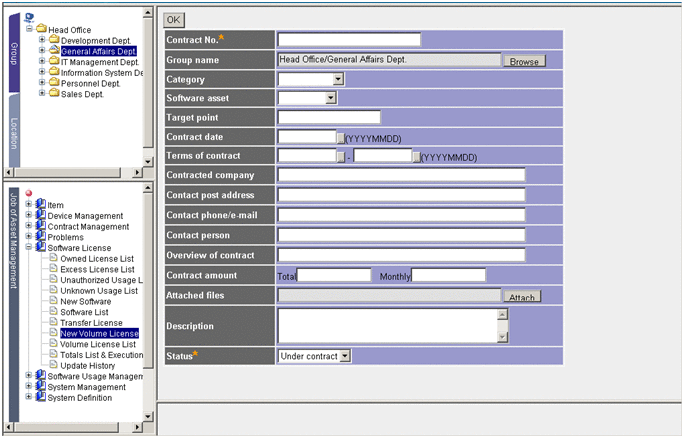Screen dimensions: 685x440
Task: Open Volume License List in tree
Action: tap(98, 344)
